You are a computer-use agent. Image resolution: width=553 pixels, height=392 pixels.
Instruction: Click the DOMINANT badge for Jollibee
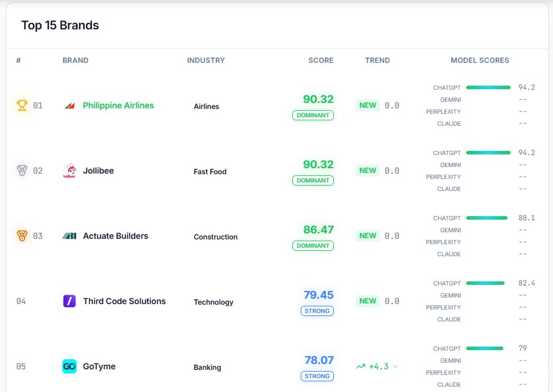(313, 180)
